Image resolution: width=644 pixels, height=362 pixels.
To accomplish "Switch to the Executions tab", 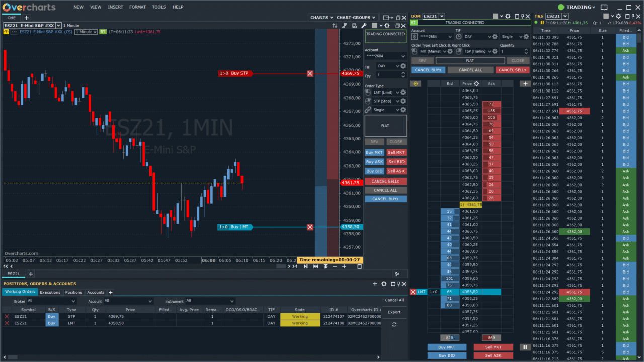I will pyautogui.click(x=50, y=292).
